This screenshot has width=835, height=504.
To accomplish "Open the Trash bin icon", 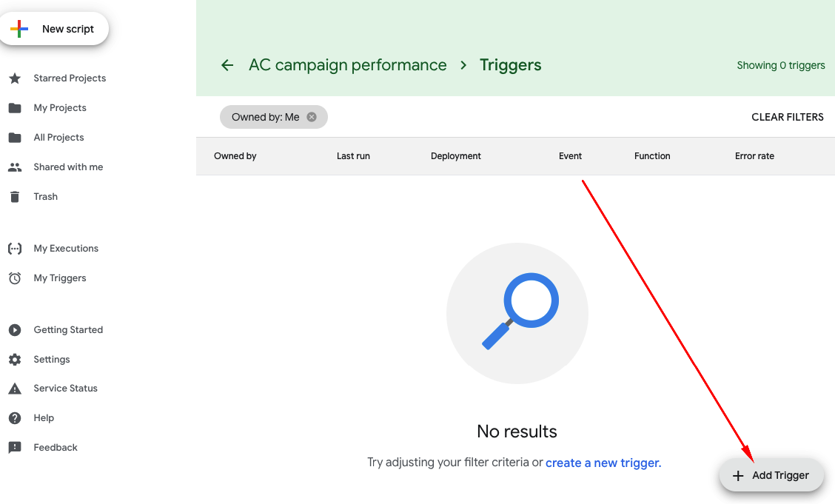I will pos(15,197).
